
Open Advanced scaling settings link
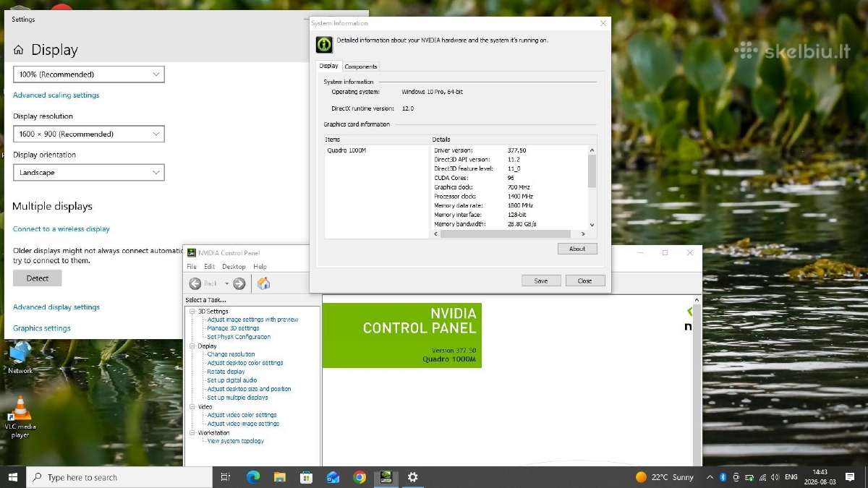[56, 95]
